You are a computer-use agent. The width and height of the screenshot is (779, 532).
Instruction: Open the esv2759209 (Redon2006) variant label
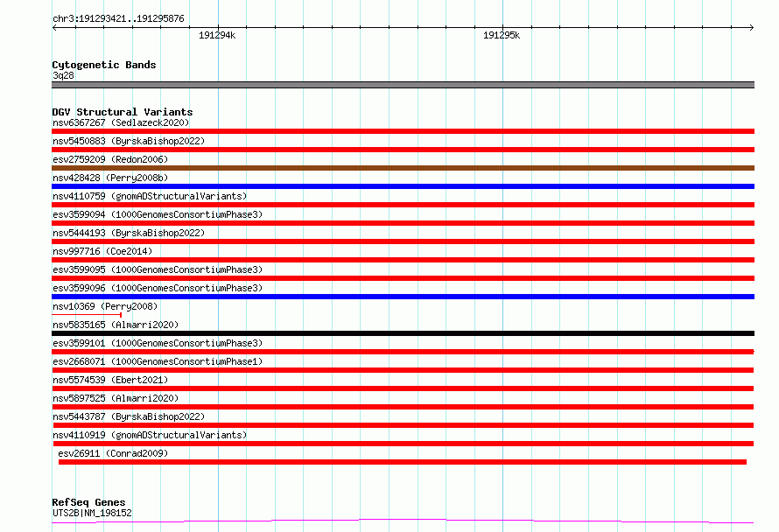click(x=110, y=159)
